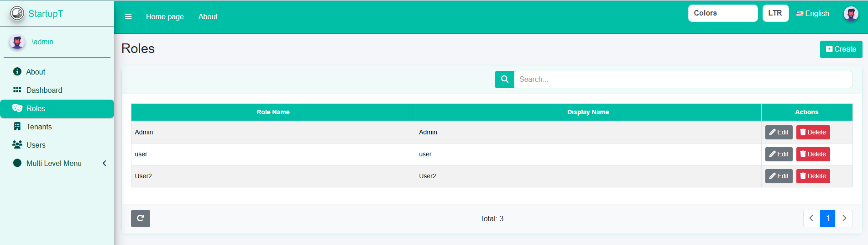
Task: Open the \admin profile link in sidebar
Action: point(42,42)
